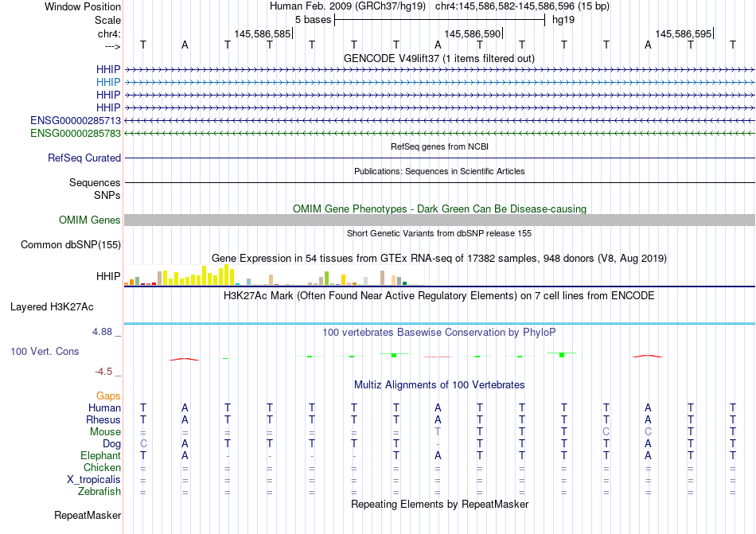Open the ENSG00000285783 gene label
The width and height of the screenshot is (756, 534).
tap(76, 133)
